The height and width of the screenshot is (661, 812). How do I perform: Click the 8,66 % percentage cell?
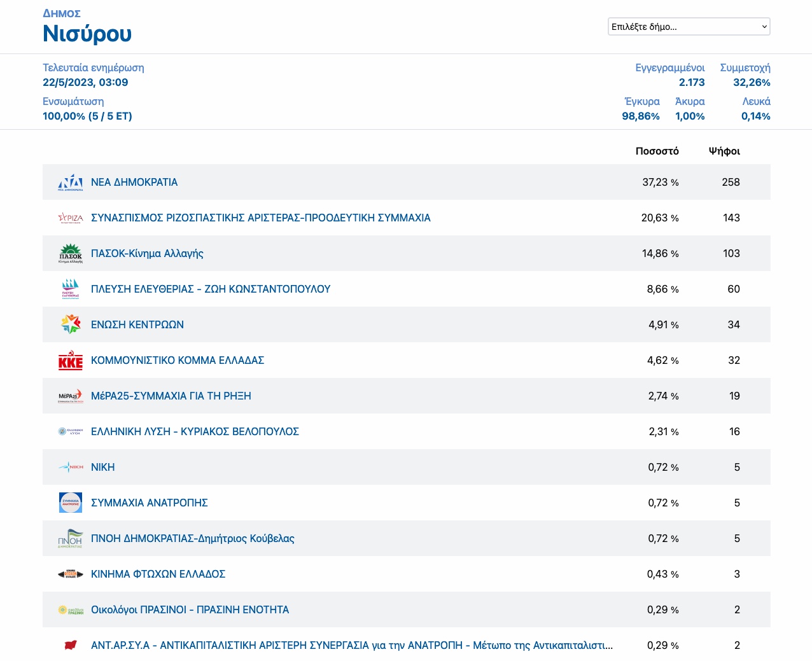663,289
